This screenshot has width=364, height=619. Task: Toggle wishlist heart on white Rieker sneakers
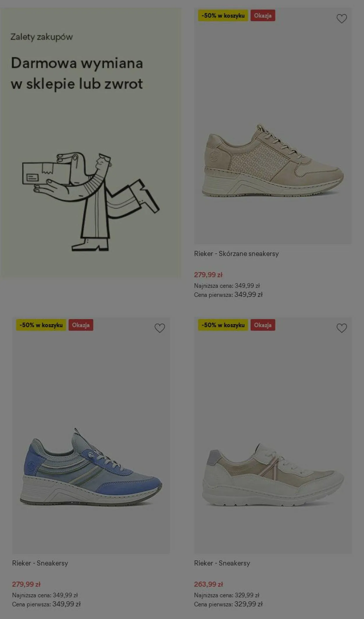[342, 328]
